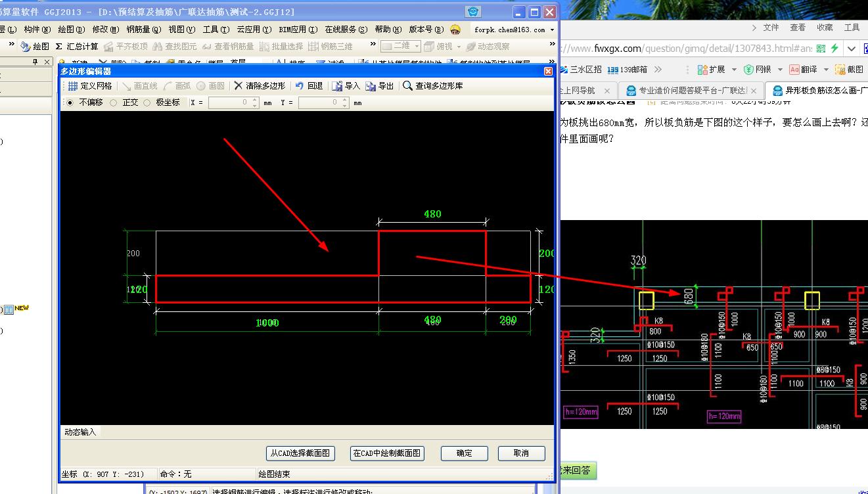Screen dimensions: 868x494
Task: Open the 修改(M) menu
Action: coord(105,30)
